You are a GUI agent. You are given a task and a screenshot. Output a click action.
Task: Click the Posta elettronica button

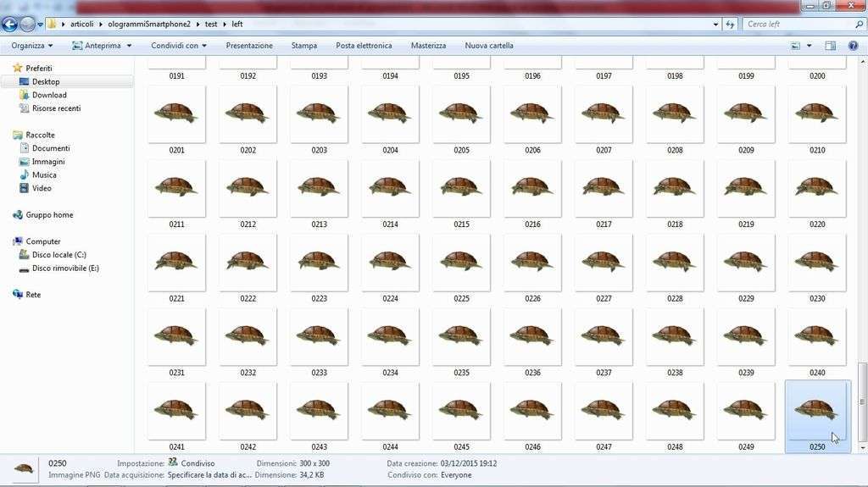click(364, 46)
